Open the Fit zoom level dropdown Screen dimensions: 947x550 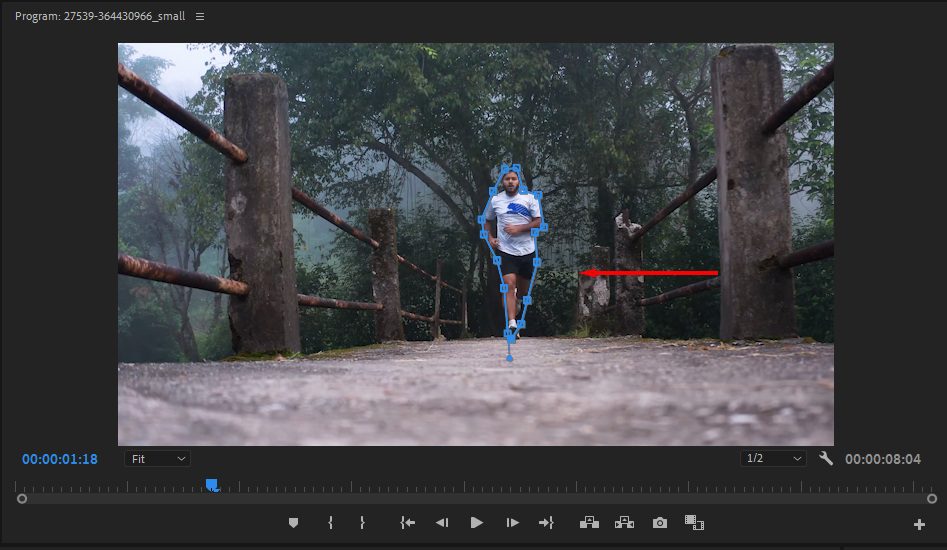click(x=158, y=458)
